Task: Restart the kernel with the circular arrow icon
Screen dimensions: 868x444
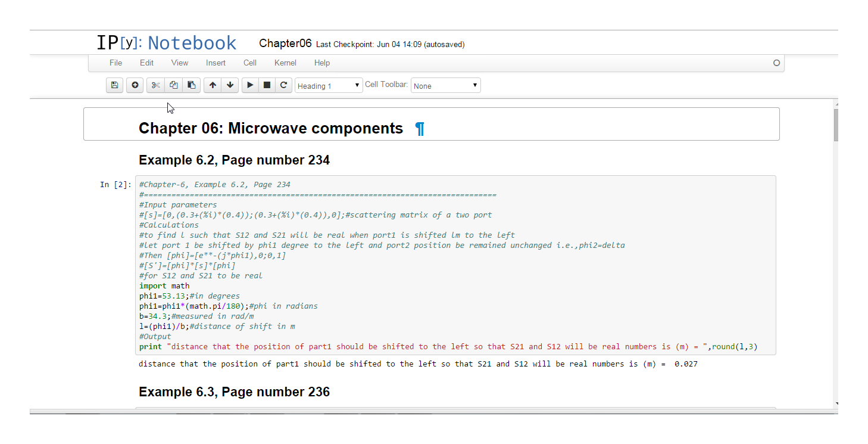Action: click(283, 85)
